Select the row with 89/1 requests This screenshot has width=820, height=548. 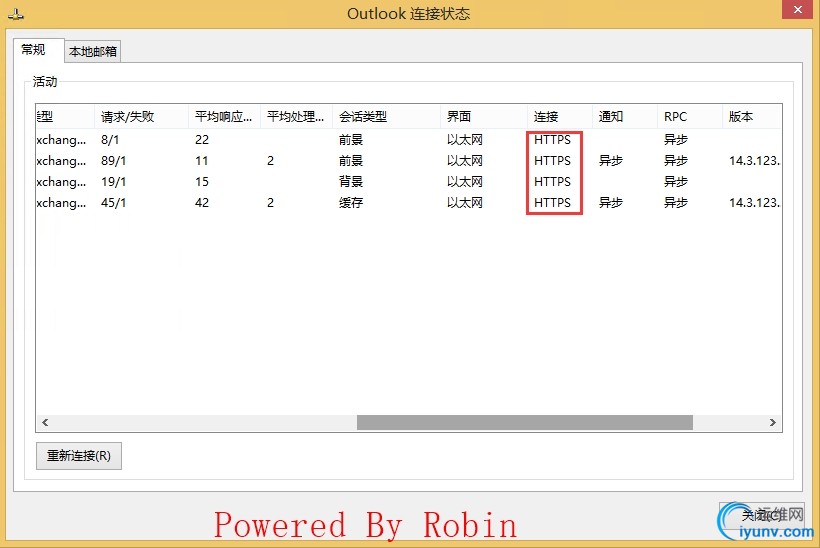(x=409, y=161)
